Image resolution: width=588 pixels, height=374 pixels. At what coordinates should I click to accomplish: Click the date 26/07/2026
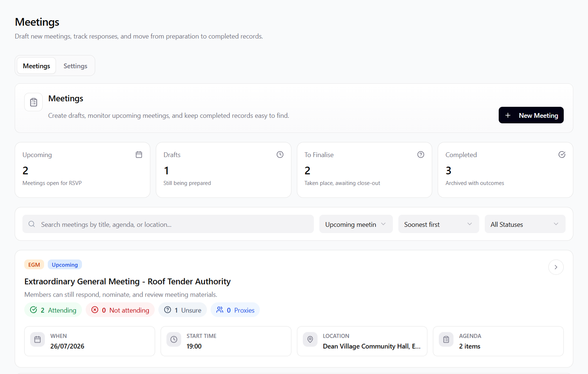click(67, 346)
